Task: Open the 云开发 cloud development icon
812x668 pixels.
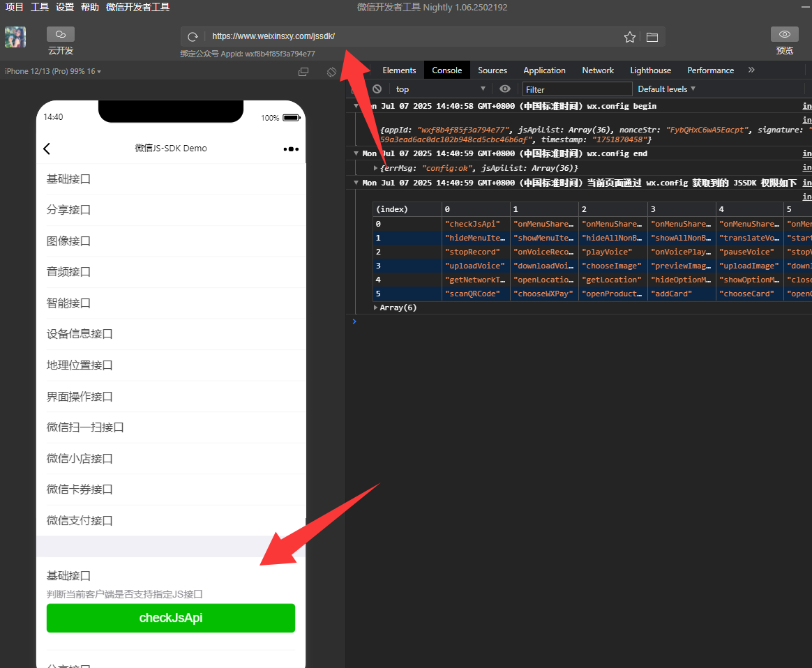Action: click(61, 34)
